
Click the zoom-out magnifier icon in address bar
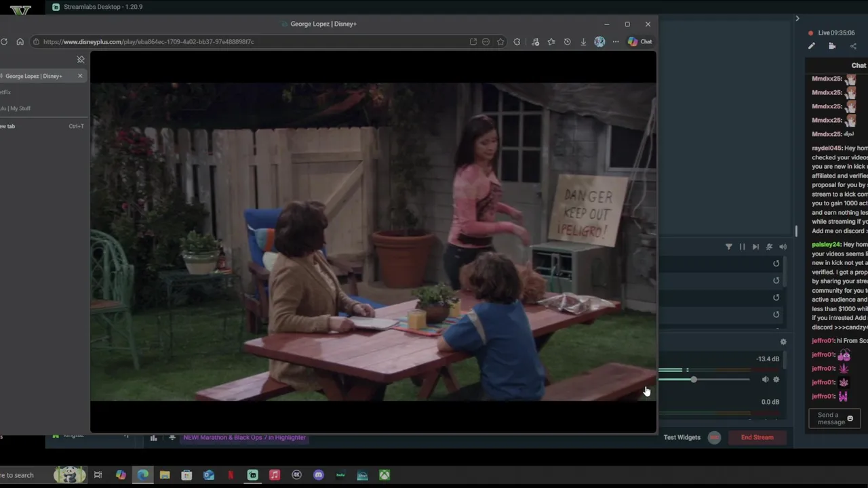click(x=486, y=41)
